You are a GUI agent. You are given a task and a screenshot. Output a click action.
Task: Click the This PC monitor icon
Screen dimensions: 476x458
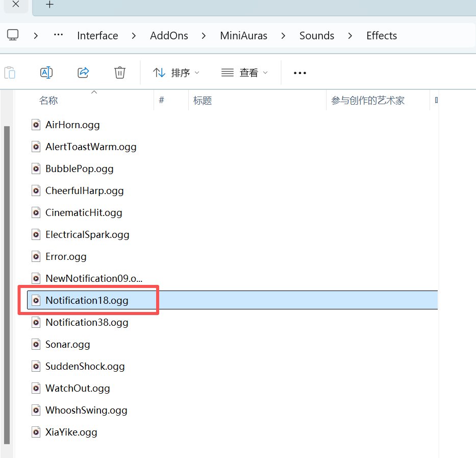[x=13, y=35]
